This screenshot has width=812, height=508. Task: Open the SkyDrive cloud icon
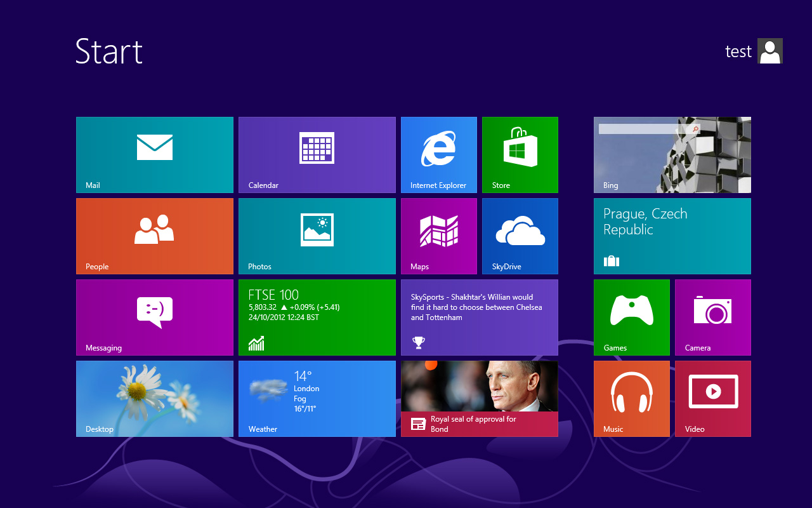(x=520, y=231)
